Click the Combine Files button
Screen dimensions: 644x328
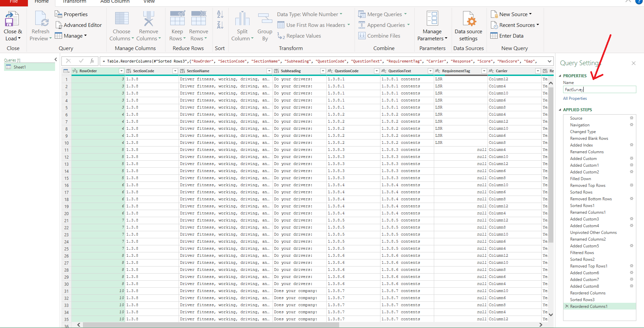point(379,36)
